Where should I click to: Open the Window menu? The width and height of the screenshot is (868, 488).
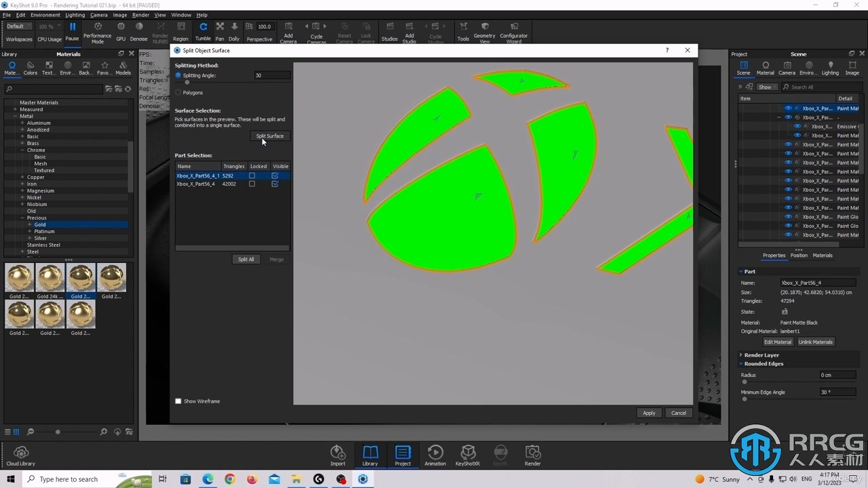(181, 14)
